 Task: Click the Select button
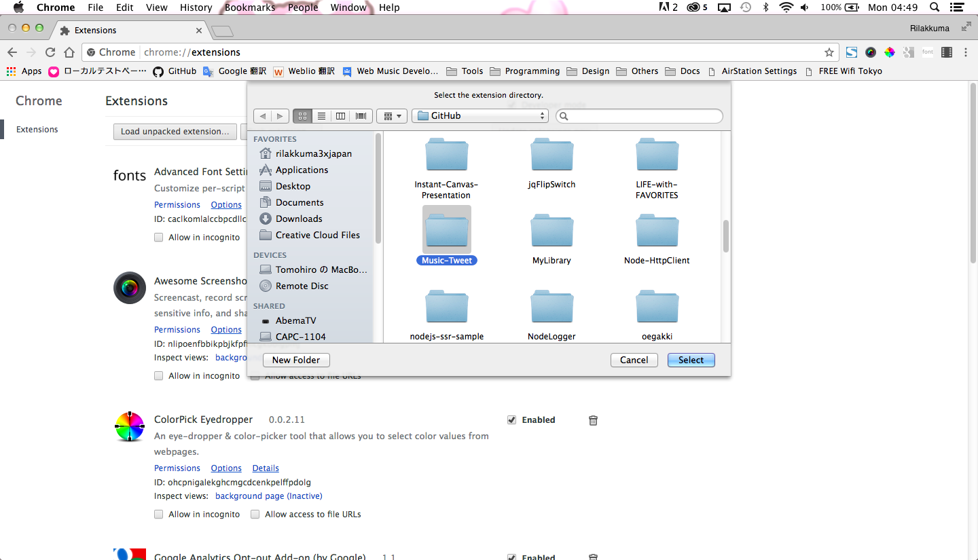[691, 360]
